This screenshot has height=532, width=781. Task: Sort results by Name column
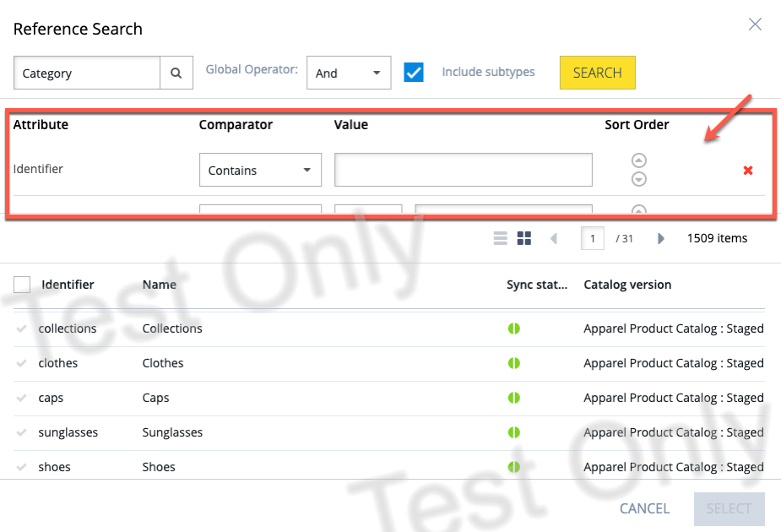(160, 285)
